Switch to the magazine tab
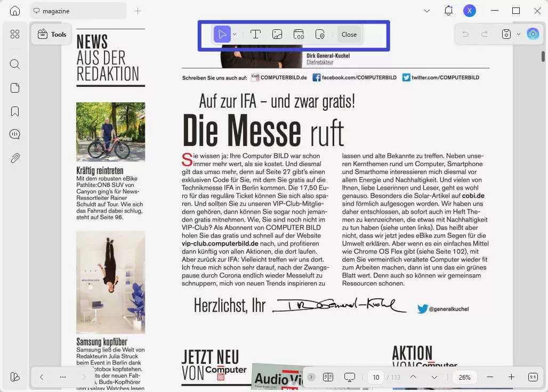 pos(75,11)
